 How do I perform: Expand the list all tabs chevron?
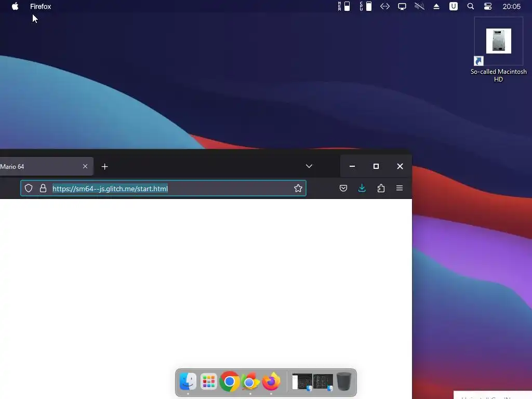[x=309, y=166]
